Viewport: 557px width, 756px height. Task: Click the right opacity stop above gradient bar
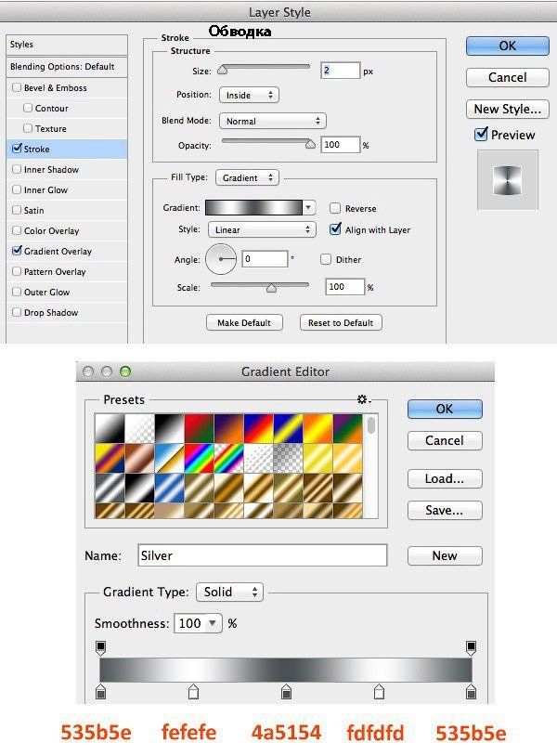[x=472, y=647]
